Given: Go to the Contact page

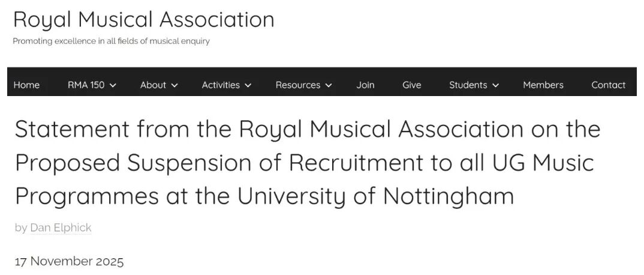Looking at the screenshot, I should 608,85.
